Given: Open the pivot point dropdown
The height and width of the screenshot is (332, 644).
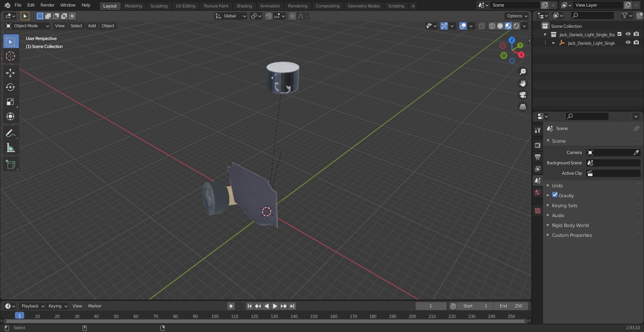Looking at the screenshot, I should pyautogui.click(x=256, y=16).
